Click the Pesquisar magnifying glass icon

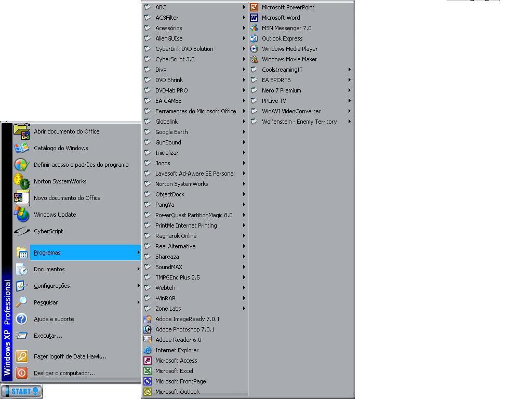pyautogui.click(x=22, y=302)
